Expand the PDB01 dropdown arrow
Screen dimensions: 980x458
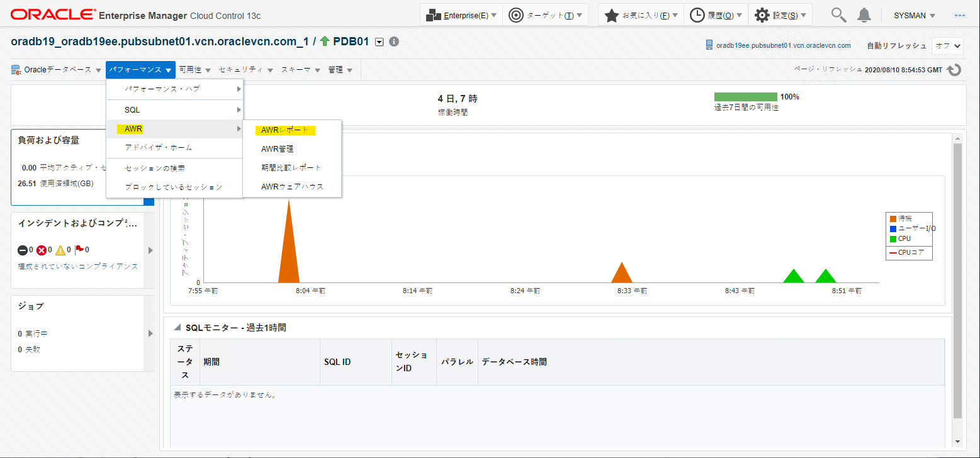click(x=379, y=42)
